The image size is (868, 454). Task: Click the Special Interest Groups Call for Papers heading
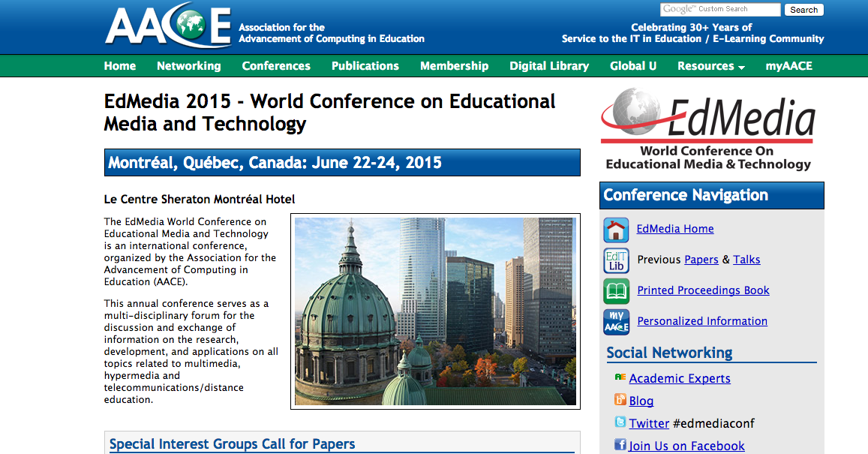232,444
